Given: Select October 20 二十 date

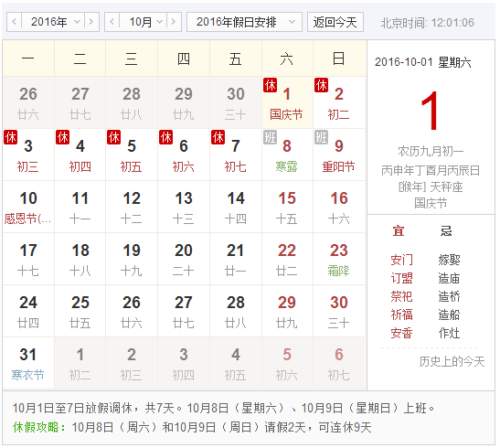Looking at the screenshot, I should pyautogui.click(x=184, y=259).
